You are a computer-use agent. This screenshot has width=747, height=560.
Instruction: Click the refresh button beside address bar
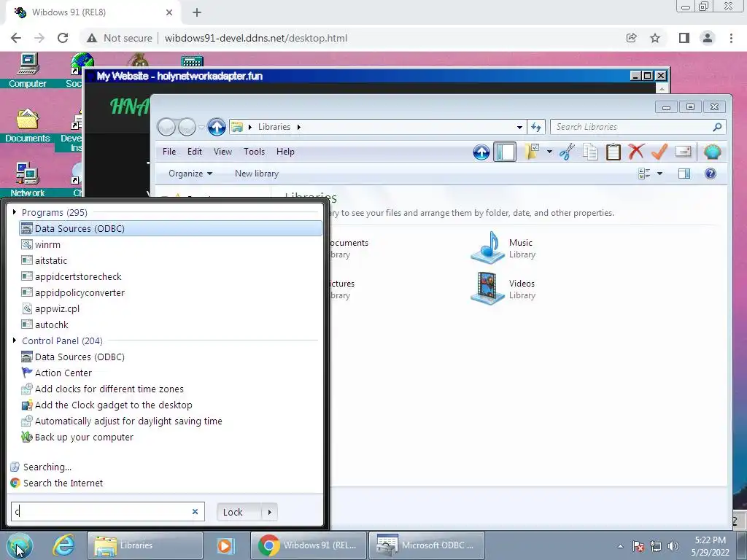point(536,127)
